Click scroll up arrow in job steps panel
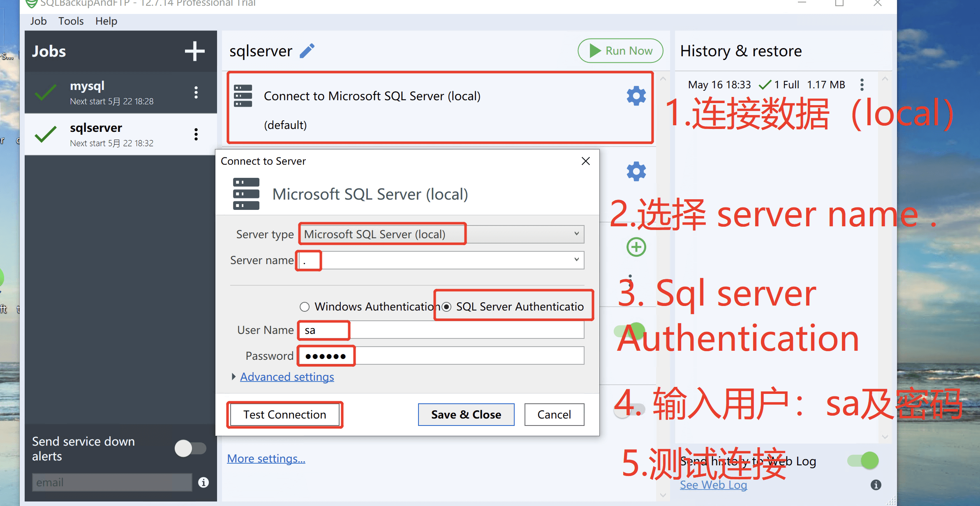 (663, 78)
